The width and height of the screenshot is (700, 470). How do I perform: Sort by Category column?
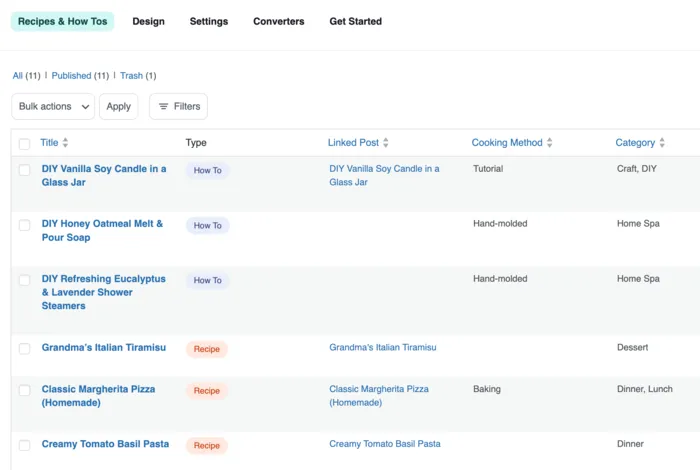coord(640,142)
